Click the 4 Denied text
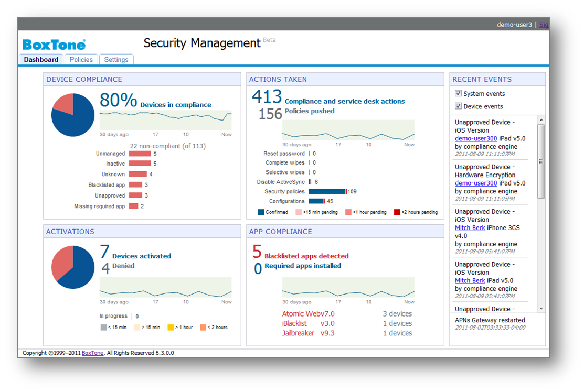The height and width of the screenshot is (392, 584). tap(118, 268)
